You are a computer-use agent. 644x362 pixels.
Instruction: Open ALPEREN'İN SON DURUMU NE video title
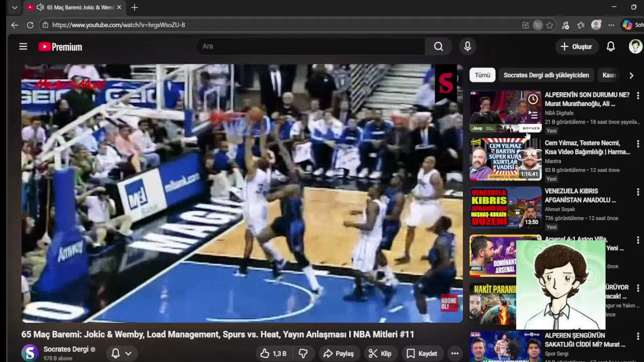(x=587, y=99)
